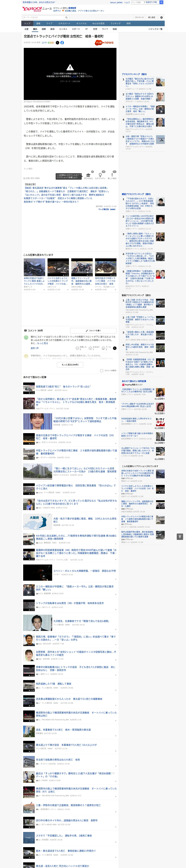Select the ライブ main tab
Viewport: 186px width, 868px height.
point(49,24)
